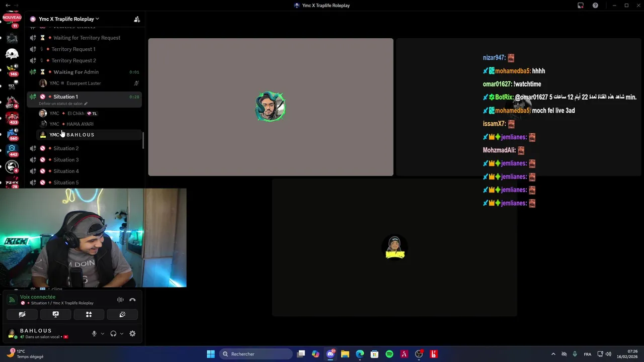644x362 pixels.
Task: Open the server with 78 notification badge
Action: click(13, 182)
